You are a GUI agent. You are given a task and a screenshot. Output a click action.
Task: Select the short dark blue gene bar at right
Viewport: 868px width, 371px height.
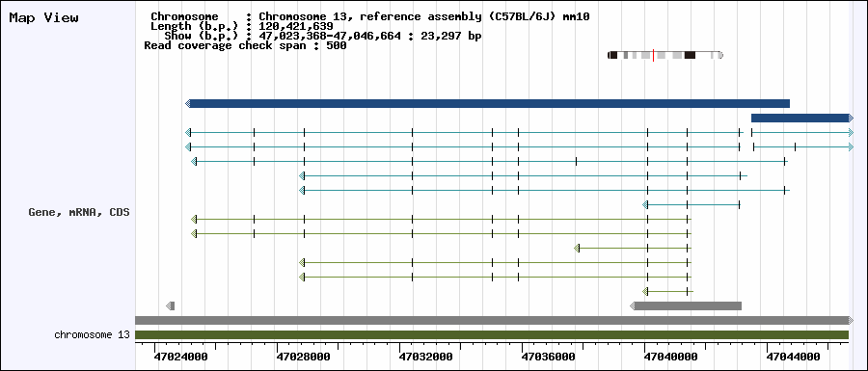(x=802, y=118)
